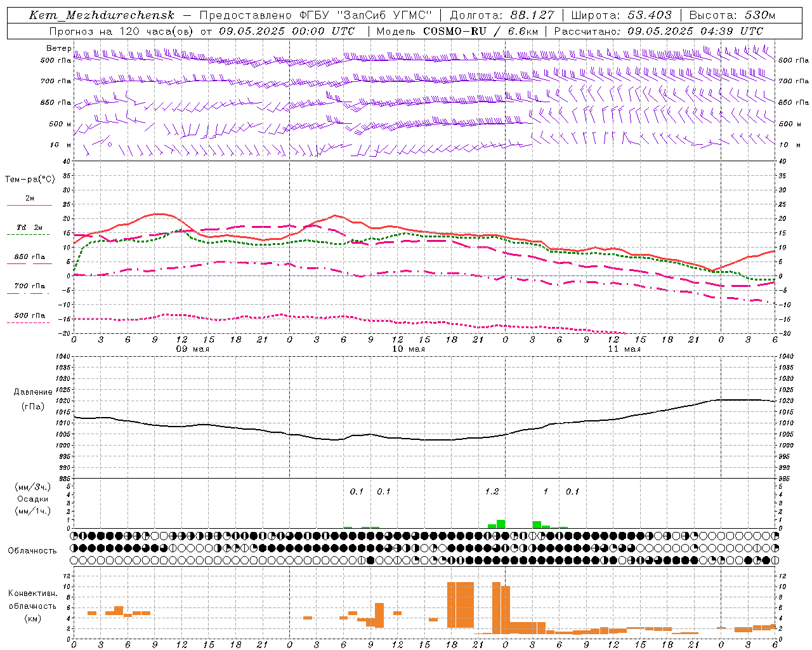Select the '10 м' wind level label on left
The image size is (812, 650).
[60, 145]
